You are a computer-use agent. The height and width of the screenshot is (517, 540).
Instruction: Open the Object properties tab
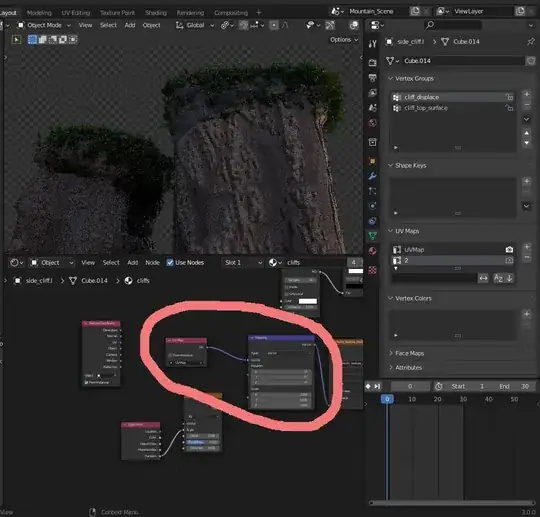point(372,161)
